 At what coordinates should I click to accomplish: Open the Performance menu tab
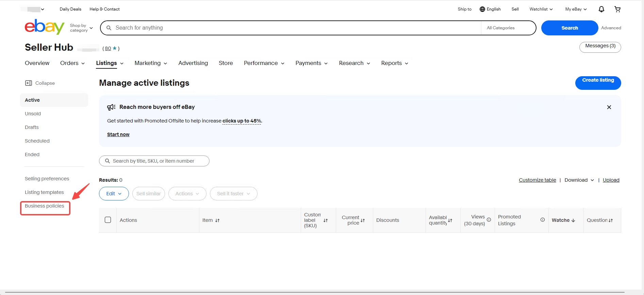click(264, 63)
